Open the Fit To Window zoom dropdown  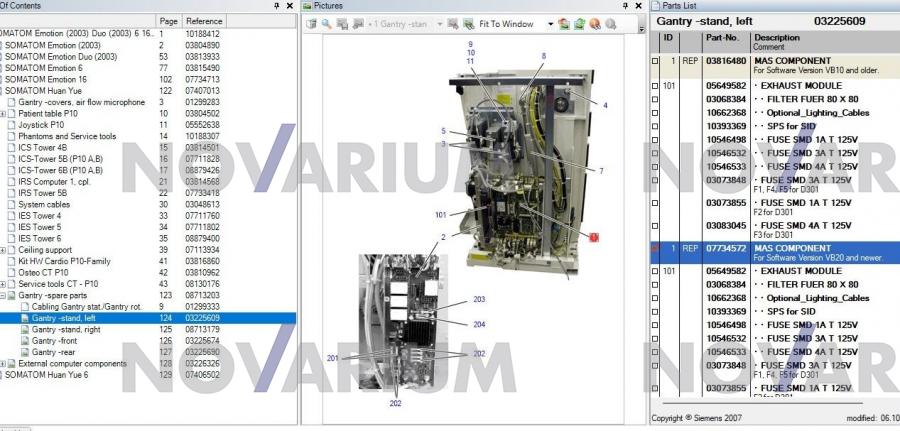[550, 24]
